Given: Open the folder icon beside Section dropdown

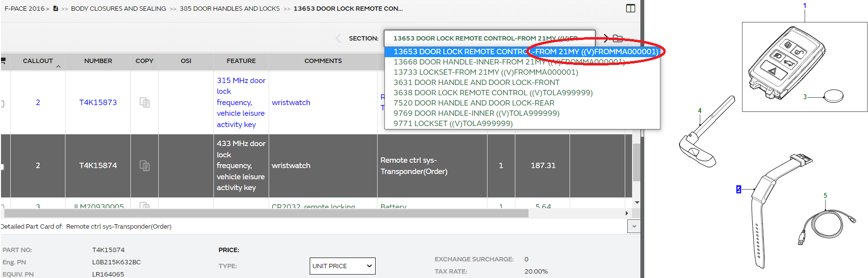Looking at the screenshot, I should click(618, 38).
